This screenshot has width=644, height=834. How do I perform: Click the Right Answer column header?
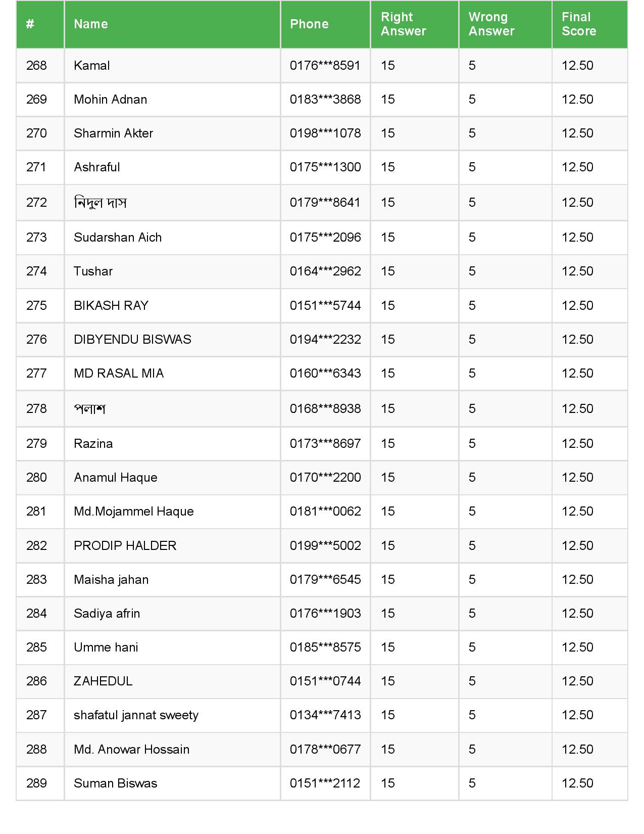[403, 24]
